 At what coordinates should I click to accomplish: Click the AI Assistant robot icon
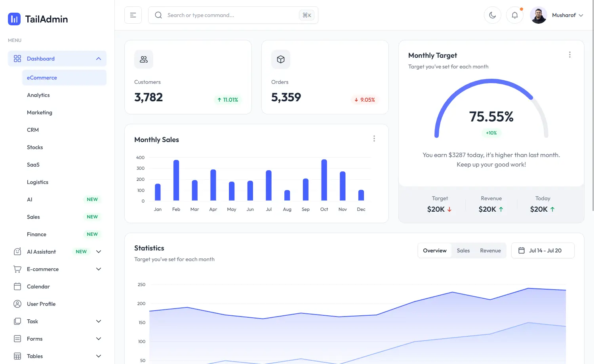click(x=17, y=252)
